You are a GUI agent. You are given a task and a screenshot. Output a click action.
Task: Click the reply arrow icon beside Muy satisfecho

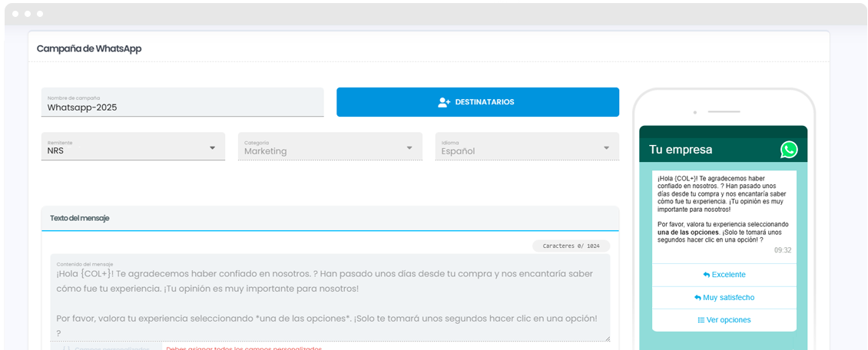[x=697, y=298]
